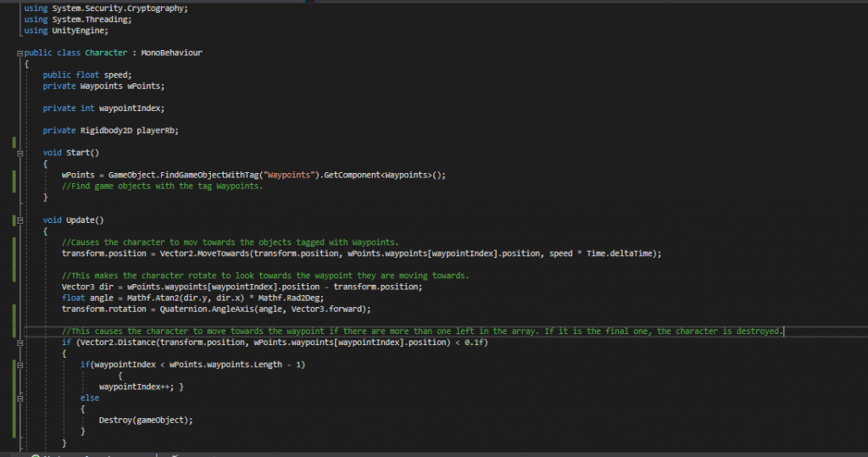Screen dimensions: 868x457
Task: Click the else keyword
Action: click(90, 398)
